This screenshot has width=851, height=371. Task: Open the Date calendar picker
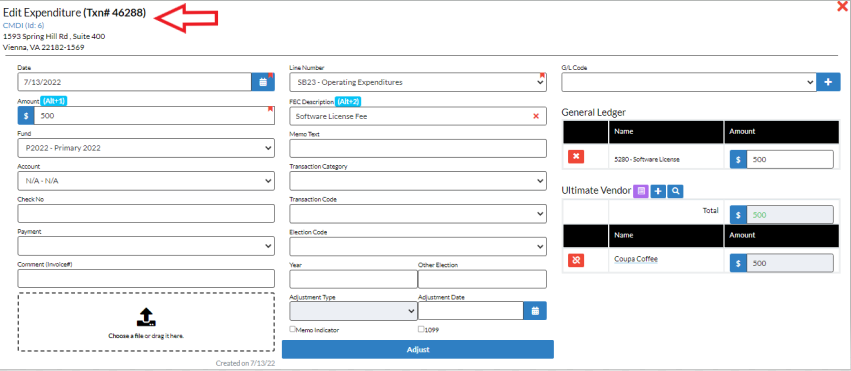click(263, 82)
